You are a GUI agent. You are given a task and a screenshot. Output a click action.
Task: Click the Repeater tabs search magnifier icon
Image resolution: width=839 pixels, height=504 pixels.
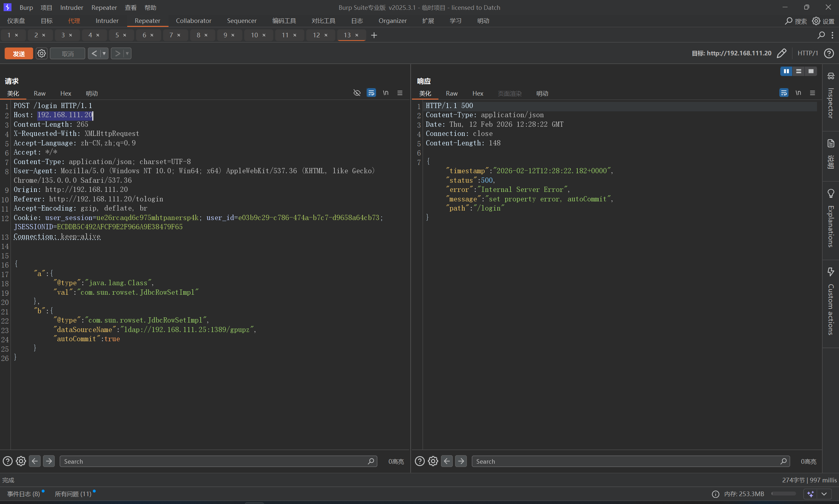click(x=821, y=35)
